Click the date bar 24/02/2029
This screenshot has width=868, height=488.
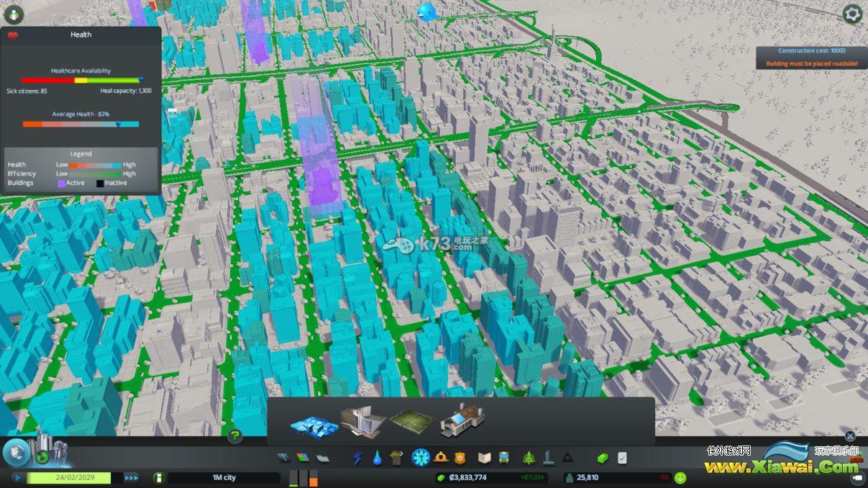[69, 477]
